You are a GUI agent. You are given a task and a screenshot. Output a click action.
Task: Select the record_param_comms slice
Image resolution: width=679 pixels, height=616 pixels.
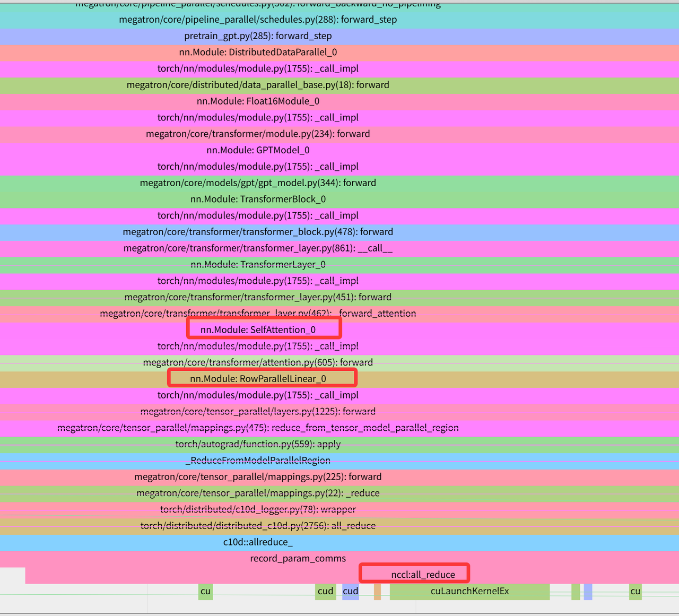click(298, 558)
